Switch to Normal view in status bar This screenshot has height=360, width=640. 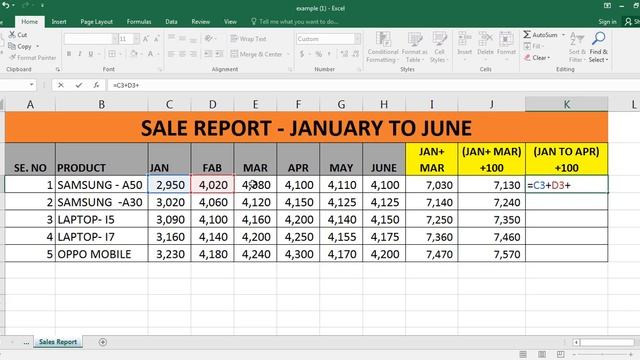point(523,354)
